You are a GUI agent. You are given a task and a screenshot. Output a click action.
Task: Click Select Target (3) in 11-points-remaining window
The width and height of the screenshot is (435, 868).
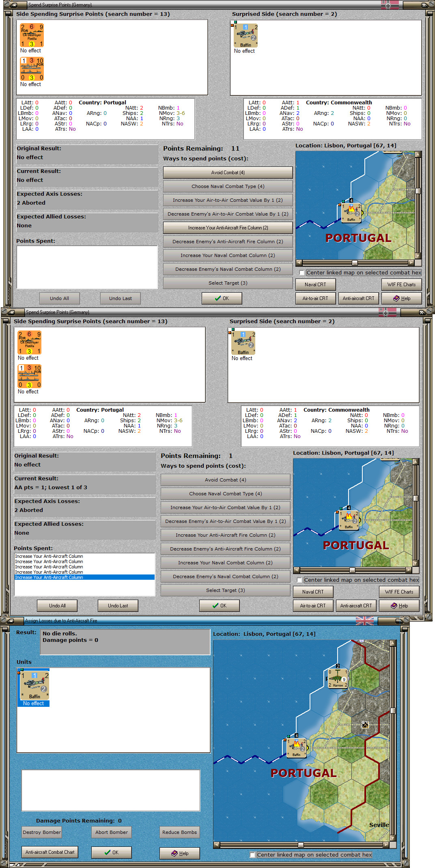[x=228, y=283]
